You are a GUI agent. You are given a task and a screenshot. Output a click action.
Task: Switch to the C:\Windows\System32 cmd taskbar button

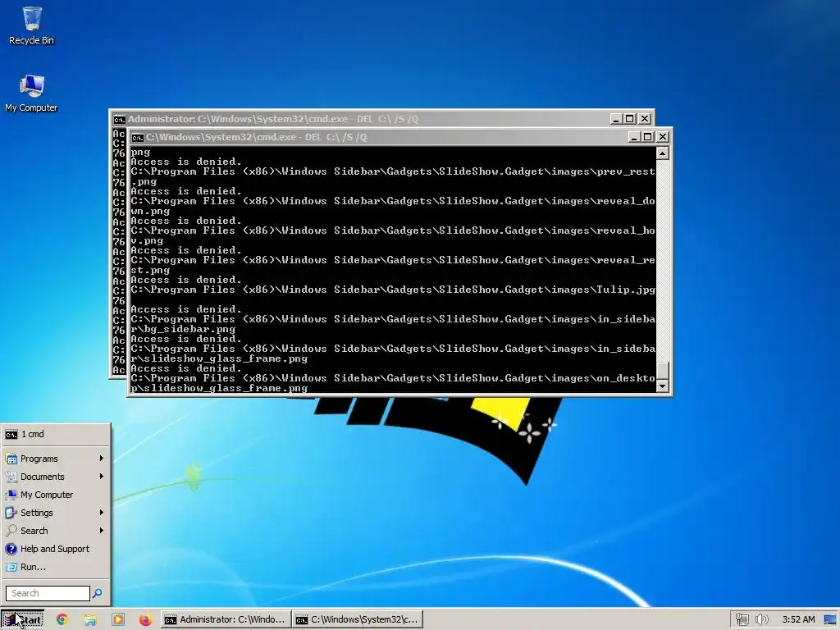358,620
